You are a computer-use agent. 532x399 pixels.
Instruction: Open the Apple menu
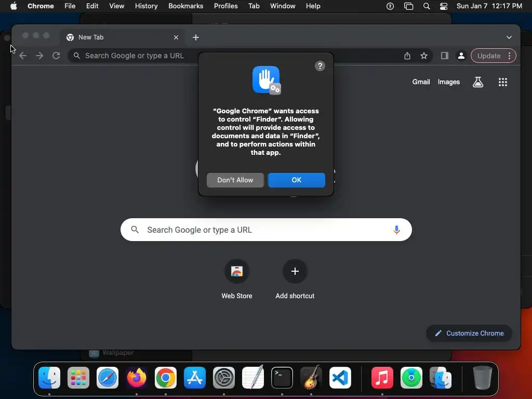pyautogui.click(x=14, y=6)
